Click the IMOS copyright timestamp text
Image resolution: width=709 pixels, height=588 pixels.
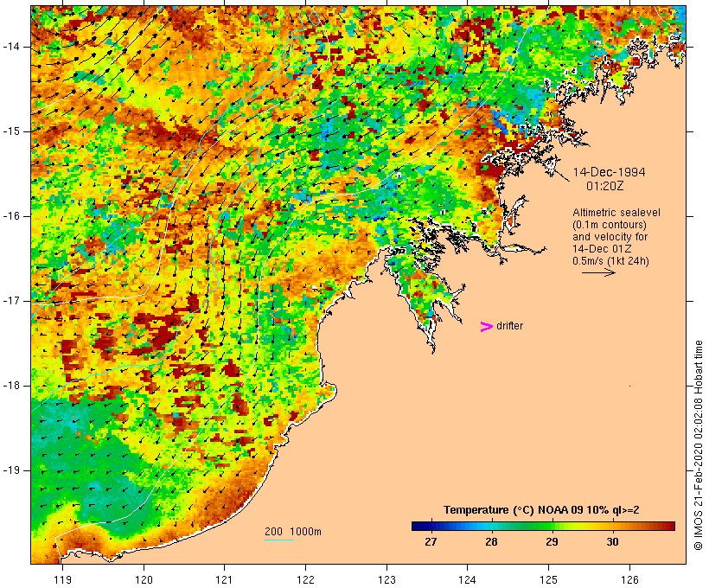pos(698,444)
